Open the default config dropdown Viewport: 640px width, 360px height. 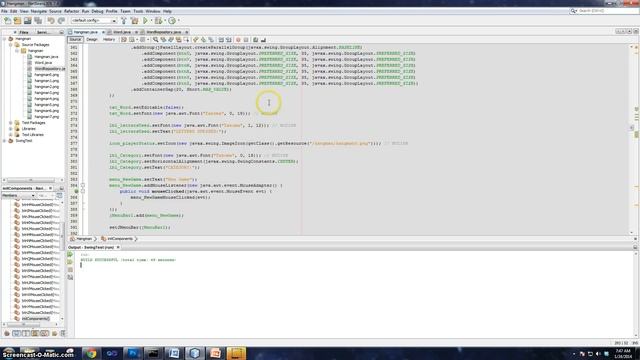[94, 20]
